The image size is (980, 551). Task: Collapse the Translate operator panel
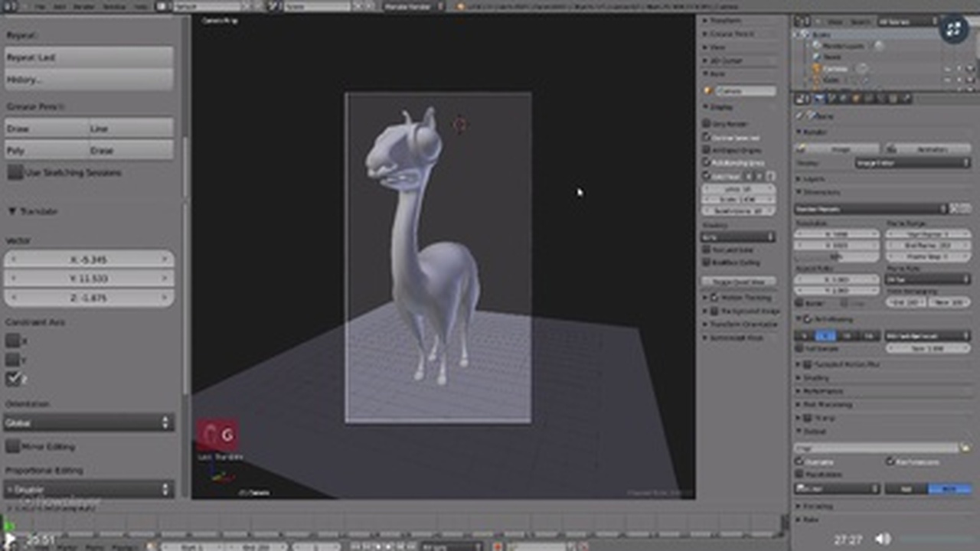12,211
